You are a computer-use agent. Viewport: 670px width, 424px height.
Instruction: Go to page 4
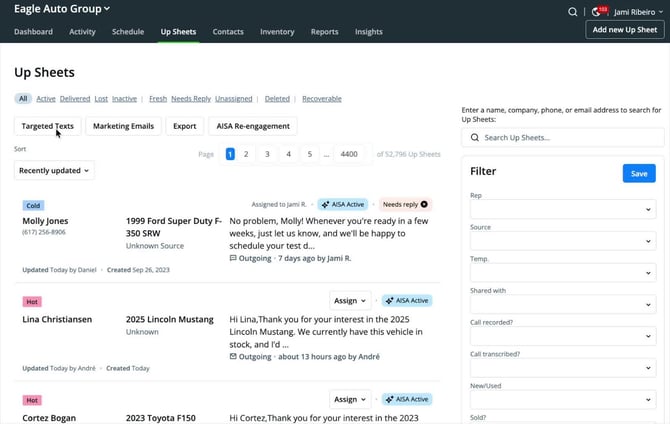pos(289,154)
